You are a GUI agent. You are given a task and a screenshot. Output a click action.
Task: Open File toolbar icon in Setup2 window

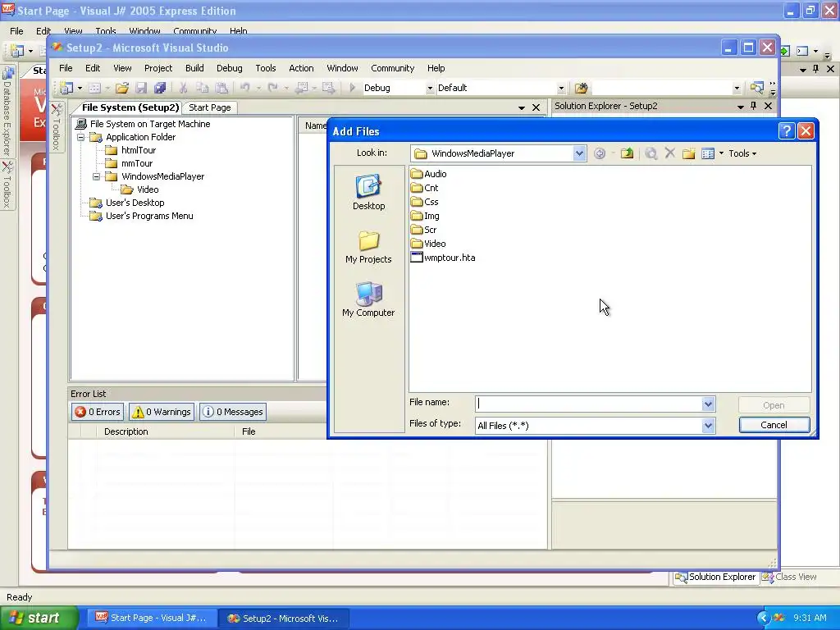(122, 88)
